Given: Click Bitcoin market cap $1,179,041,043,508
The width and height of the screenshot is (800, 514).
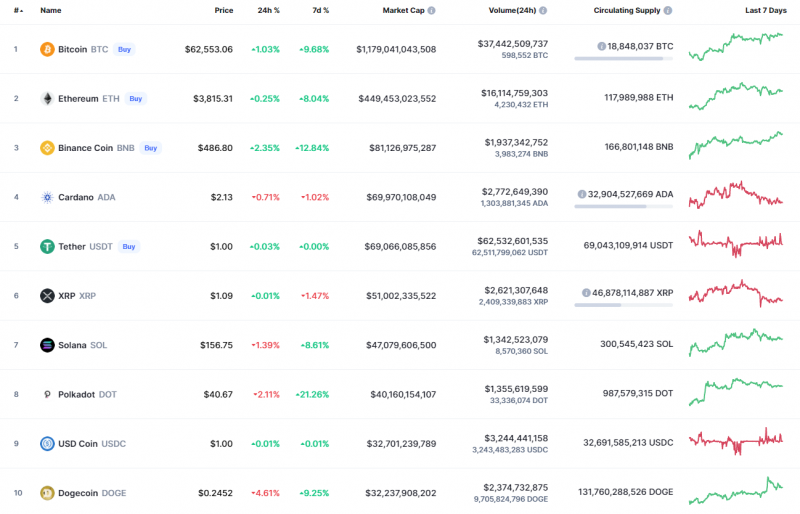Looking at the screenshot, I should (396, 50).
